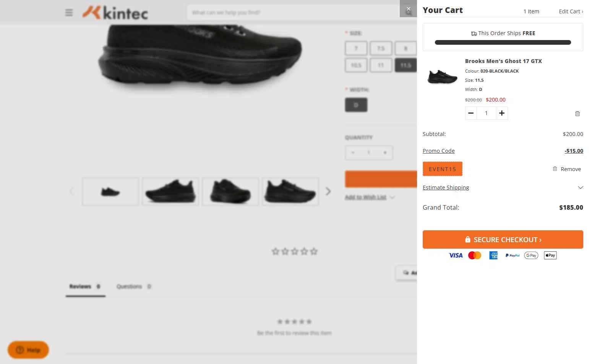Click the Google Pay icon
The height and width of the screenshot is (364, 589).
click(531, 256)
